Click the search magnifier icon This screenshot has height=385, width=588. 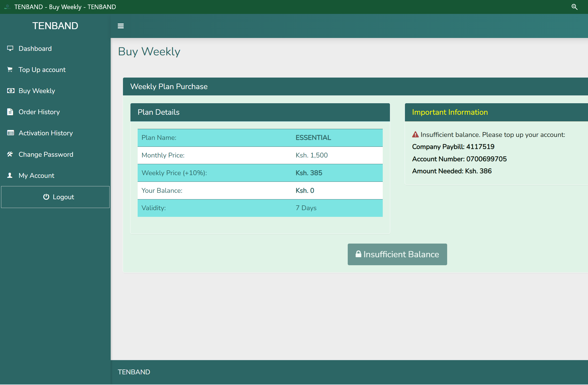coord(574,7)
